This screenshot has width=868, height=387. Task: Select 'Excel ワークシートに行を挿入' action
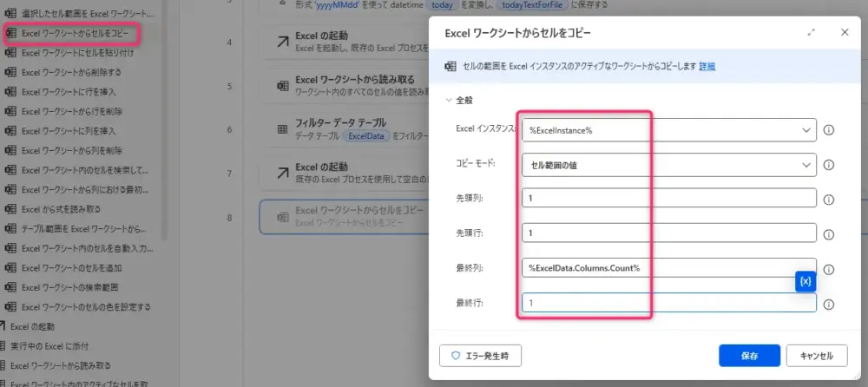coord(68,91)
